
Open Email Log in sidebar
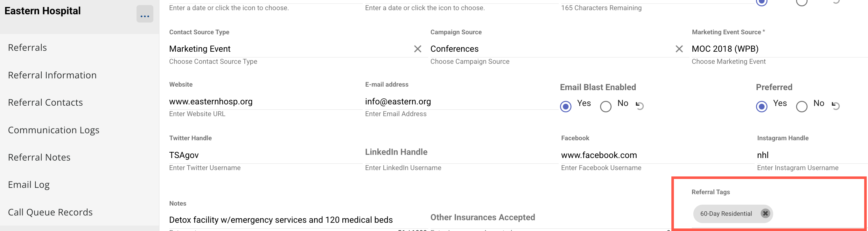pos(29,185)
